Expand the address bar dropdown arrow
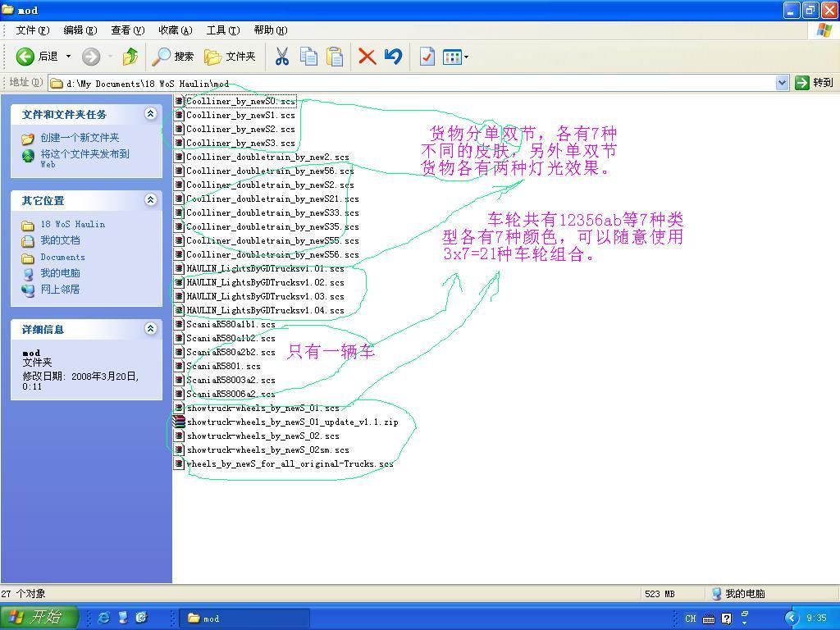Image resolution: width=840 pixels, height=630 pixels. pyautogui.click(x=782, y=83)
